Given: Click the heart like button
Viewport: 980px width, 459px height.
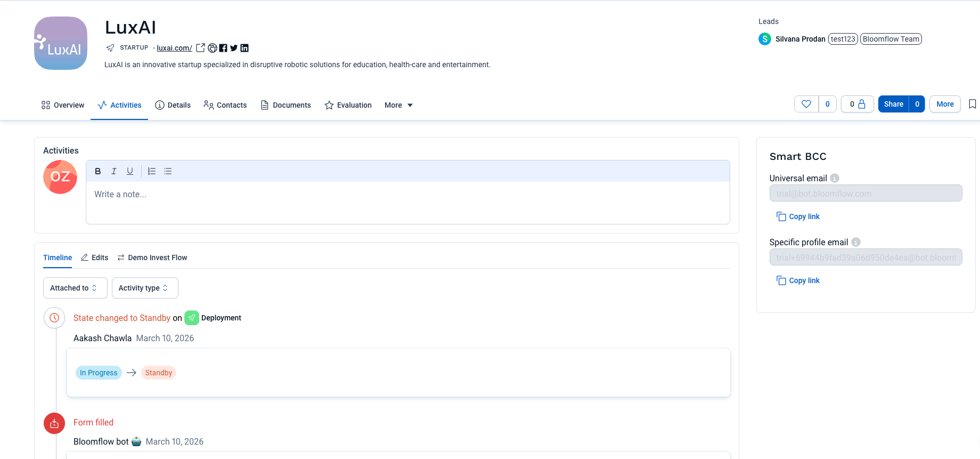Looking at the screenshot, I should (806, 104).
